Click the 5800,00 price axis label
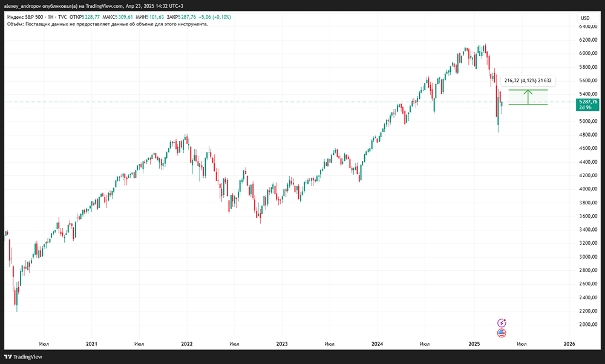The height and width of the screenshot is (364, 605). click(x=588, y=67)
